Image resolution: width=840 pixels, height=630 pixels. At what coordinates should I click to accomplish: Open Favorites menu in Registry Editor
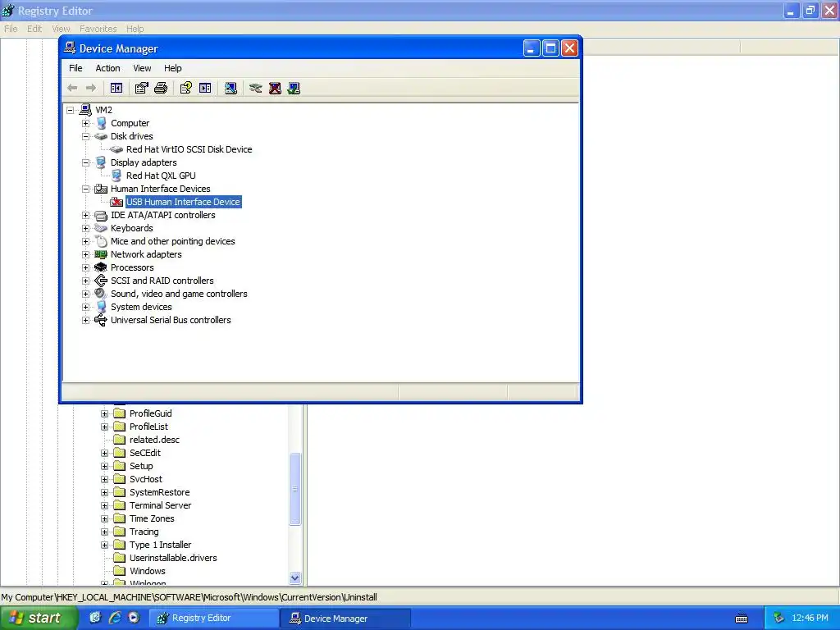(x=98, y=29)
